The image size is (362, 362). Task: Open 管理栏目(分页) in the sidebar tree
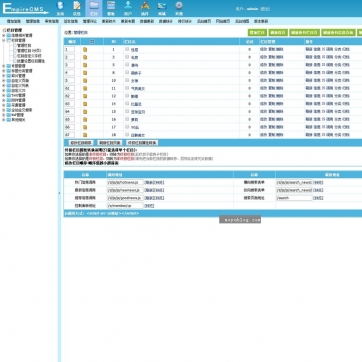tap(29, 50)
